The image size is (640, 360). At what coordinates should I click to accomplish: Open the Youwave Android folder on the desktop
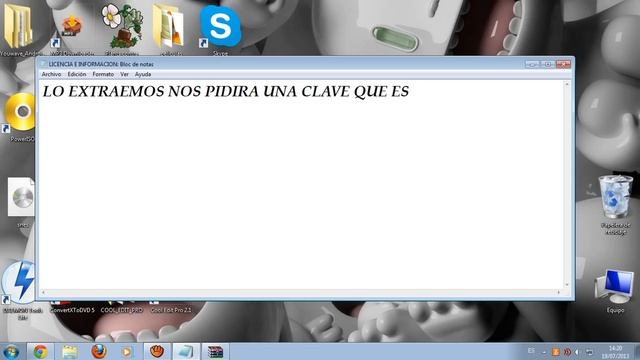click(x=19, y=29)
